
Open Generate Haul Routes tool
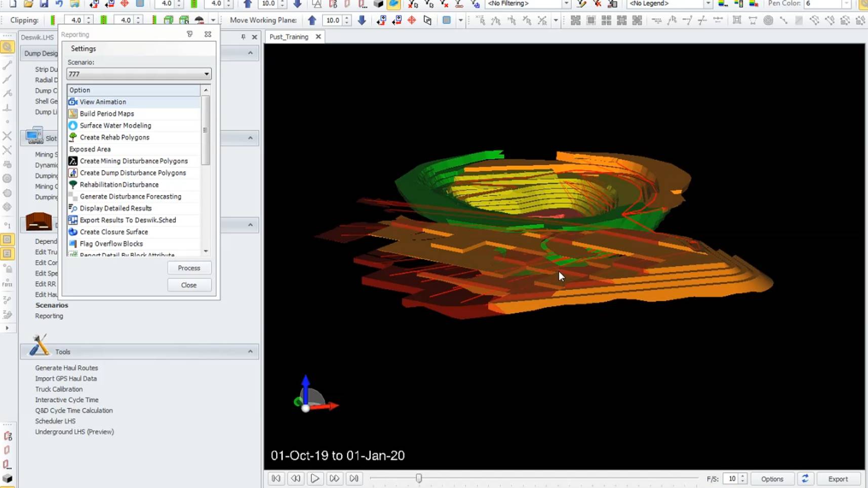tap(66, 368)
